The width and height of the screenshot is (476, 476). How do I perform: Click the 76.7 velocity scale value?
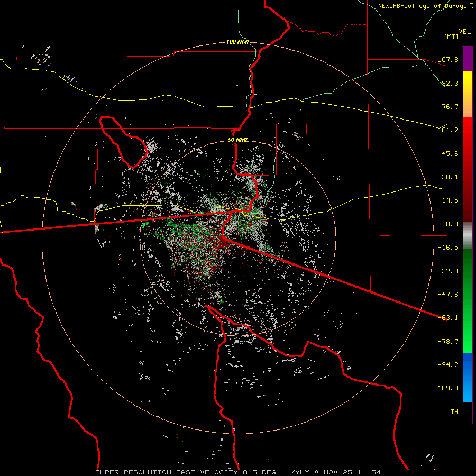tap(450, 106)
